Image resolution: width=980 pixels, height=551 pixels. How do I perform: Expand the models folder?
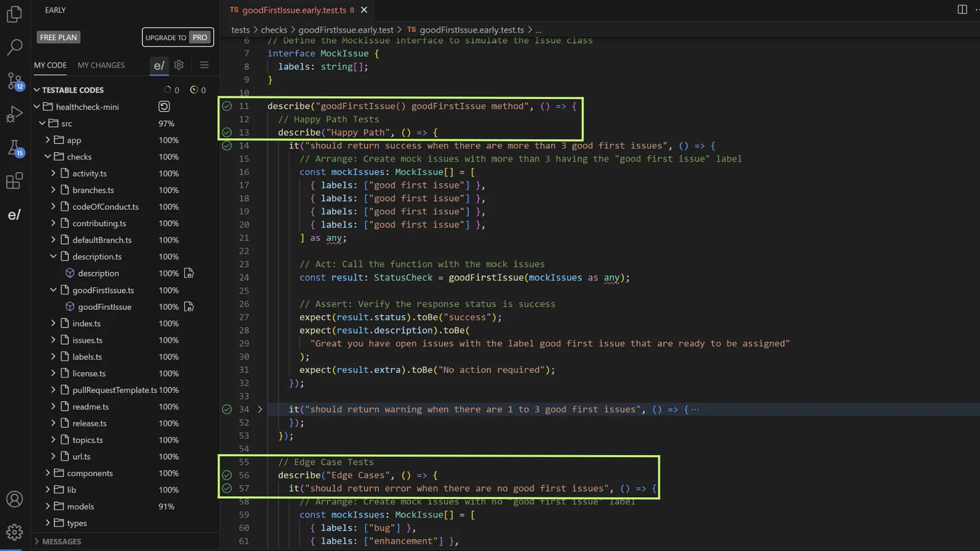pyautogui.click(x=48, y=506)
